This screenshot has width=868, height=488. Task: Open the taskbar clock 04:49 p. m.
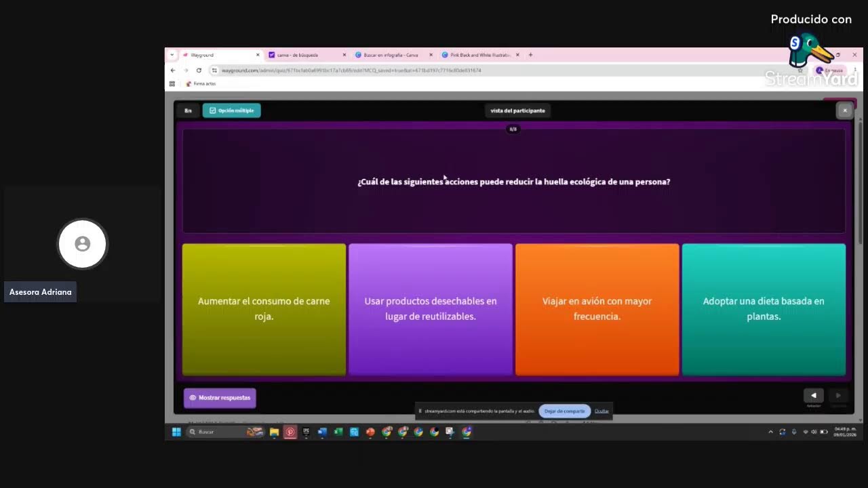pyautogui.click(x=845, y=432)
